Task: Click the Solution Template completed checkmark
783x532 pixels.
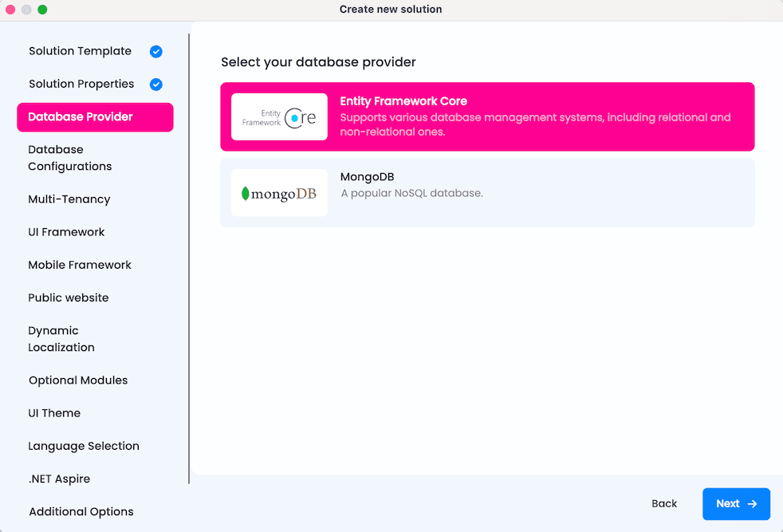Action: [x=156, y=51]
